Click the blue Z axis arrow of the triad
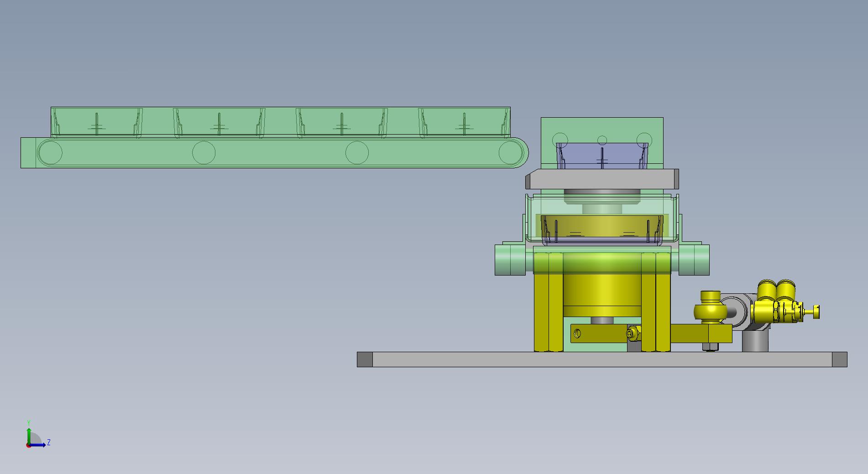 point(37,445)
